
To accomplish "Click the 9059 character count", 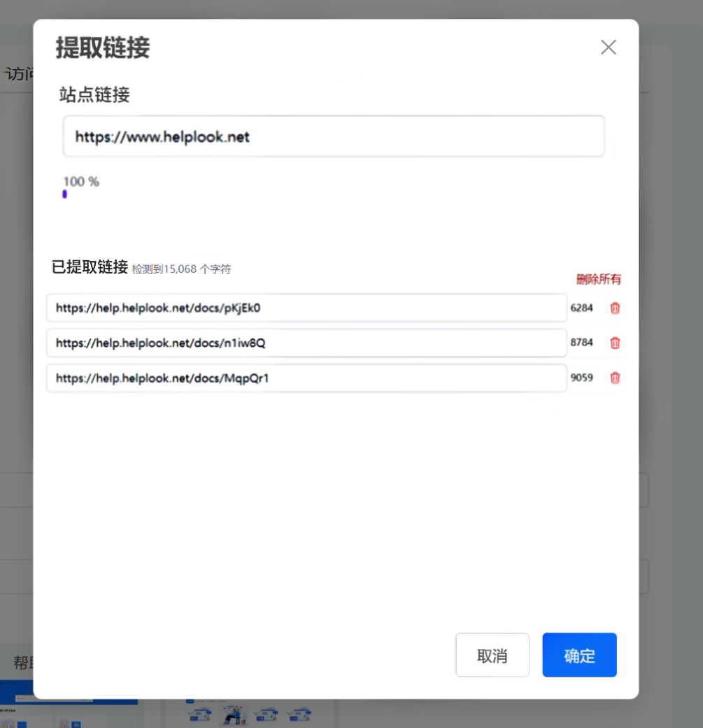I will (x=581, y=378).
